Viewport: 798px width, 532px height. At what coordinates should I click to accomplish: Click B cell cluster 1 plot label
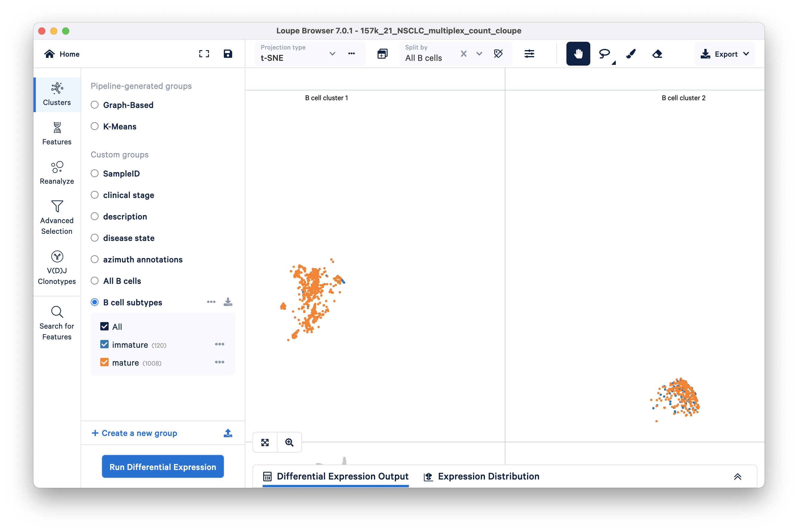pyautogui.click(x=326, y=98)
